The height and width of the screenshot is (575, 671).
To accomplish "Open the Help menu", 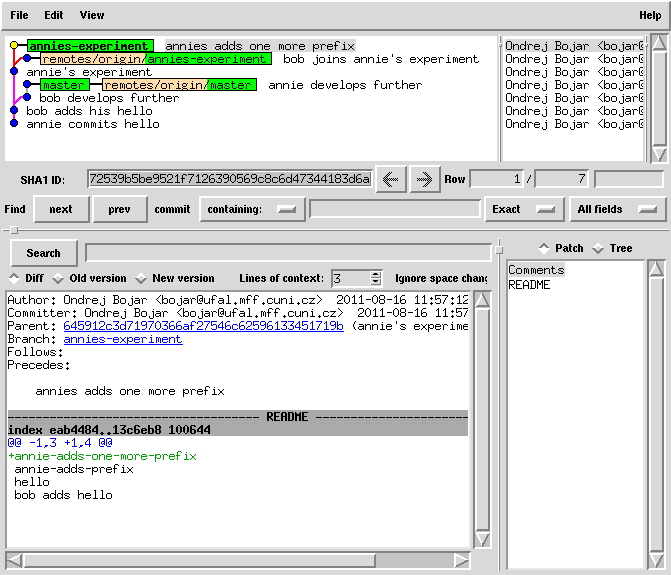I will 650,16.
